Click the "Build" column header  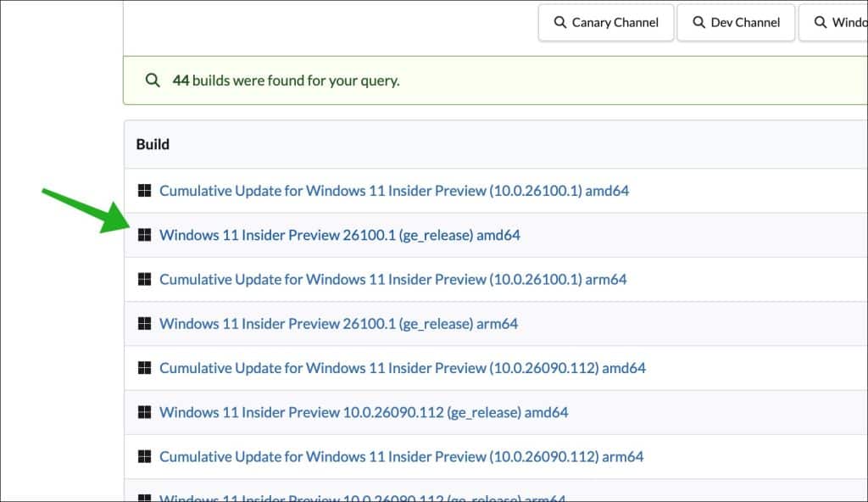153,144
